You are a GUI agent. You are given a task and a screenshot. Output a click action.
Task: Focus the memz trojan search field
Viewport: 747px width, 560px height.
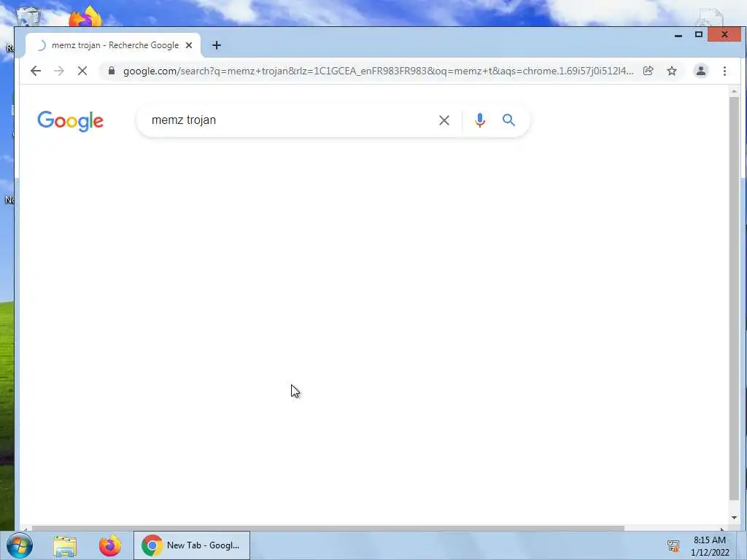pos(290,120)
